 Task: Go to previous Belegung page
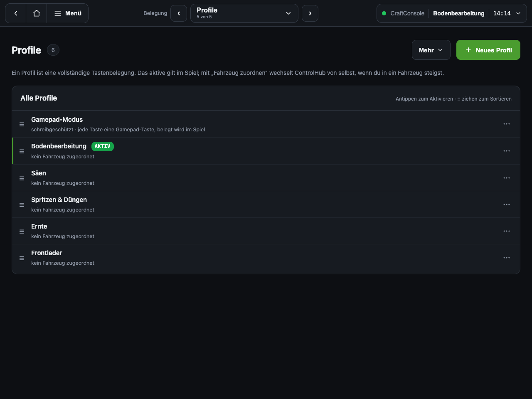(x=179, y=13)
